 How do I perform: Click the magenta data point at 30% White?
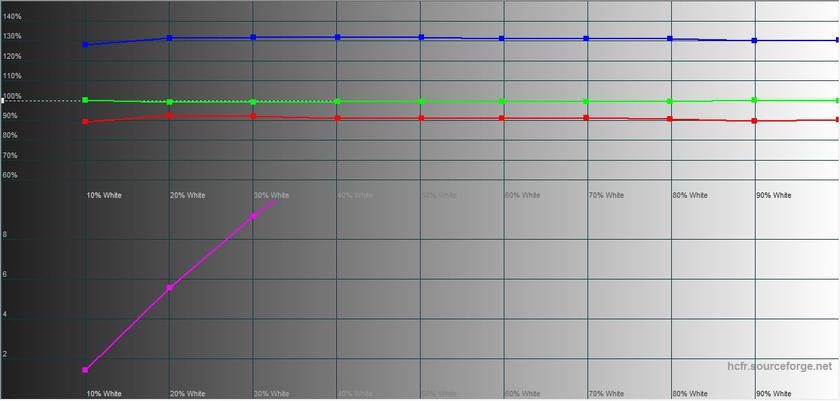[253, 216]
